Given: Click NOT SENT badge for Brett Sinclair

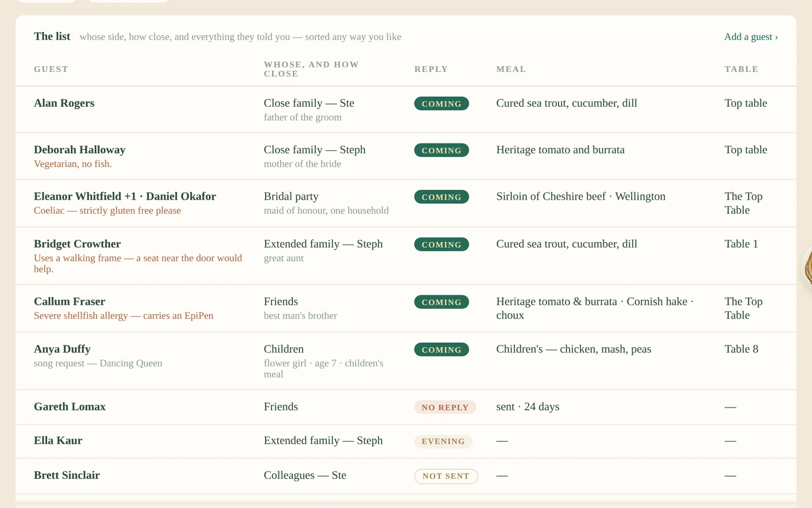Looking at the screenshot, I should [446, 476].
